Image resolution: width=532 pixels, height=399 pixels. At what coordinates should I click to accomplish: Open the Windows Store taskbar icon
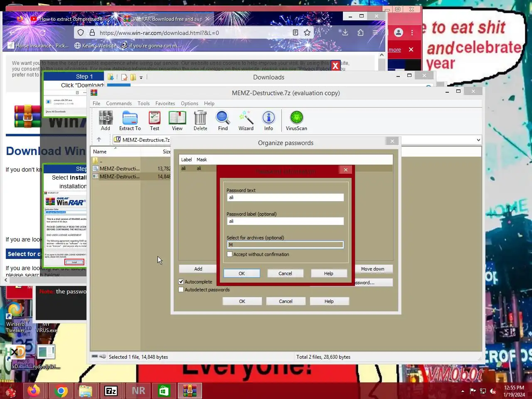click(x=164, y=391)
